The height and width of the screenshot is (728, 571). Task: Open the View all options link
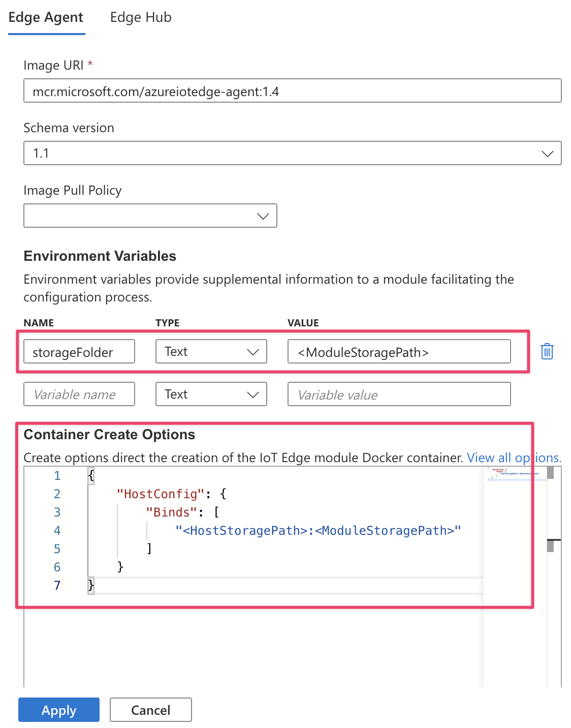tap(514, 458)
